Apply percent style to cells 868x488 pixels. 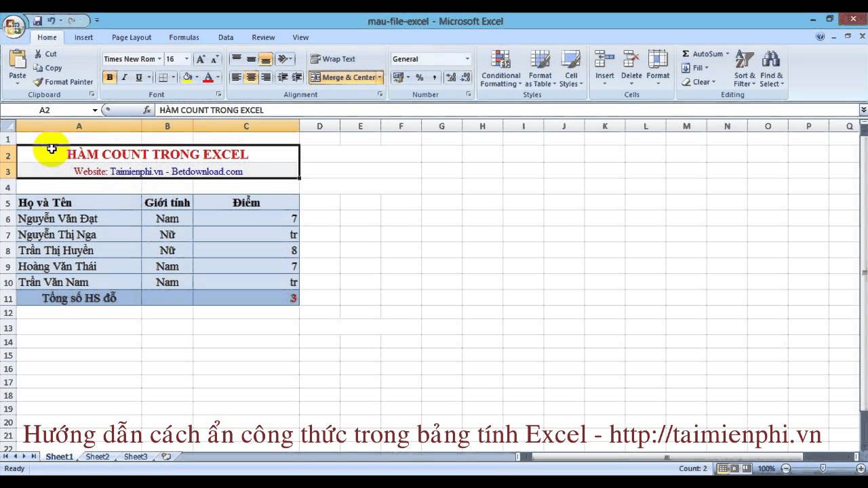click(419, 77)
